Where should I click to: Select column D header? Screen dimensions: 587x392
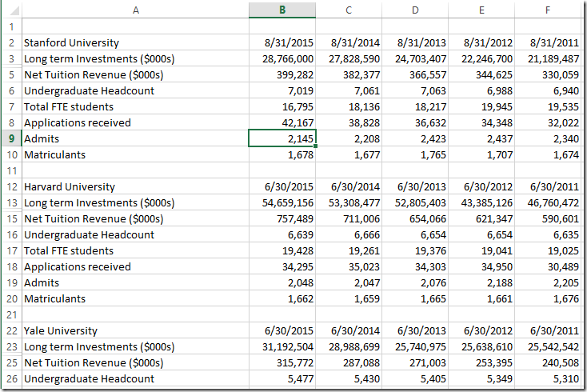[415, 10]
